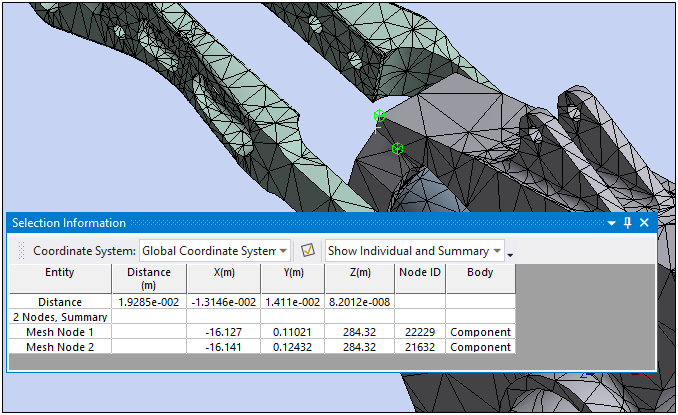Close the Selection Information panel
This screenshot has width=678, height=415.
[x=644, y=223]
